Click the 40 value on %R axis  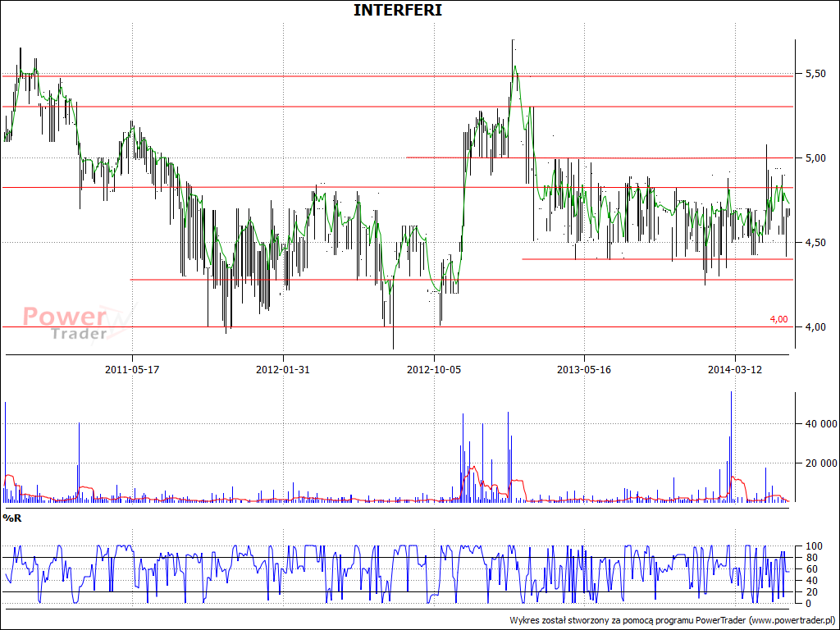point(811,581)
